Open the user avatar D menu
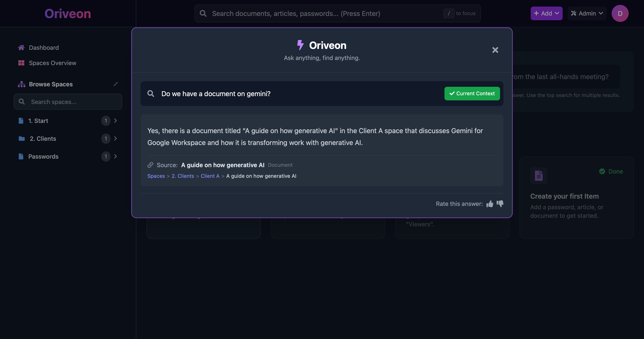 click(x=620, y=13)
